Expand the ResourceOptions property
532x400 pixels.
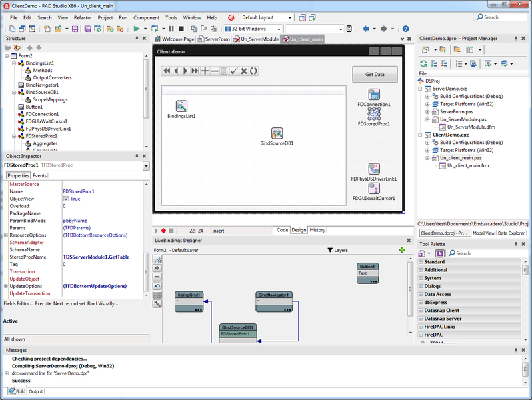[6, 235]
